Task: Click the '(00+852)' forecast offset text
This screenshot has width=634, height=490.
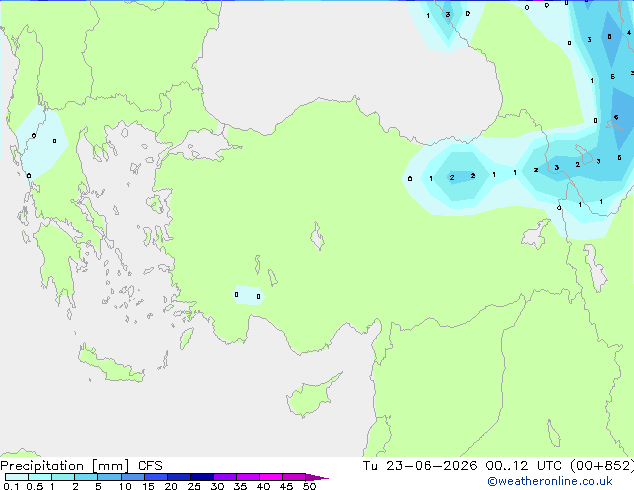Action: (x=602, y=466)
